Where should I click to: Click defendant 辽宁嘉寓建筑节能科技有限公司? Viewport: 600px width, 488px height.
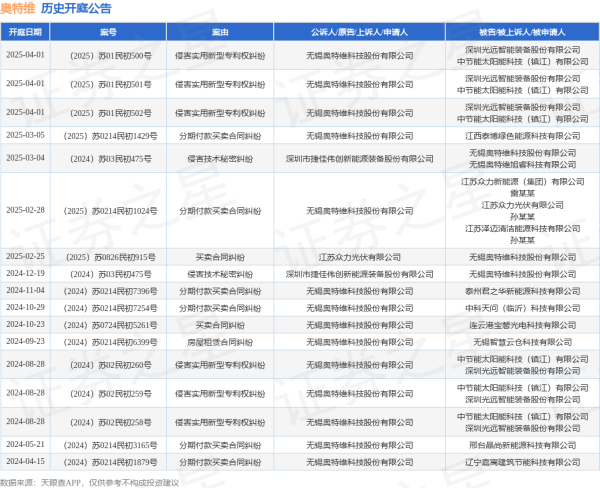coord(522,462)
